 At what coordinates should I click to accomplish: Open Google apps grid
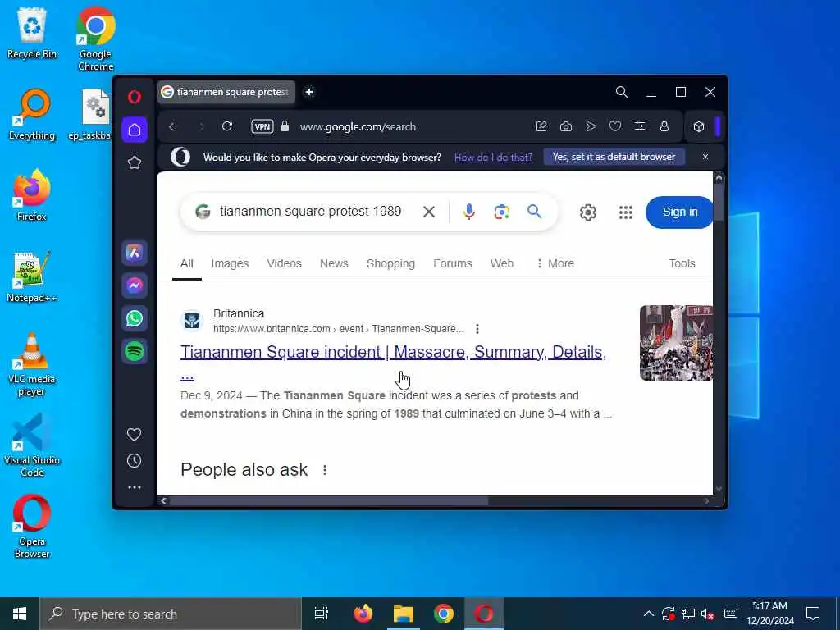(626, 212)
